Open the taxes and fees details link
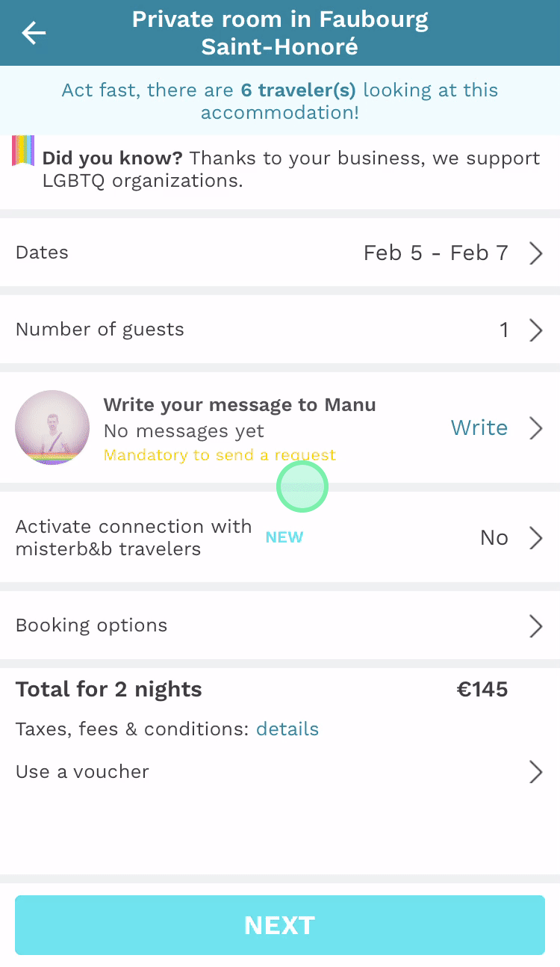 (287, 729)
